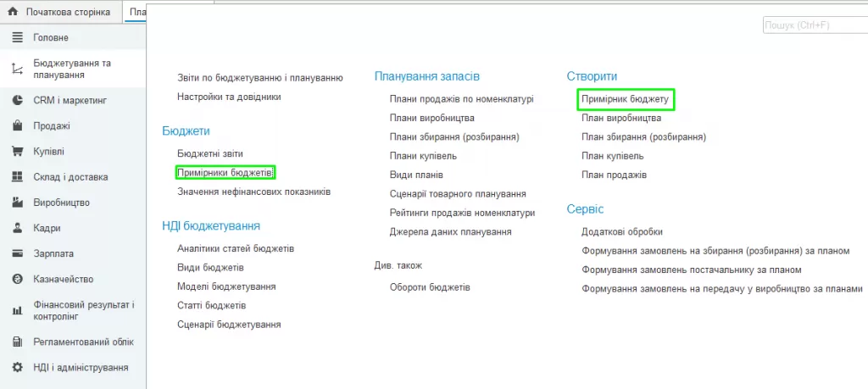Open Плани купівель link
Screen dimensions: 868x389
tap(423, 156)
